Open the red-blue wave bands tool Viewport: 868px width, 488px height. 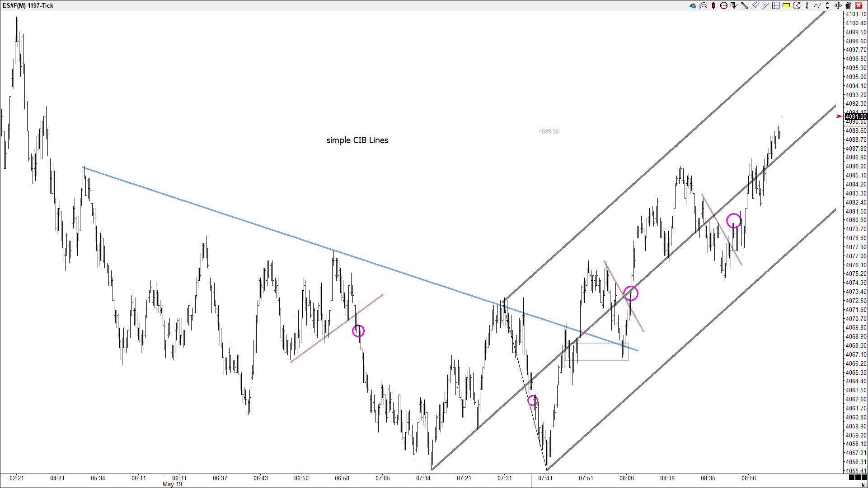point(703,5)
